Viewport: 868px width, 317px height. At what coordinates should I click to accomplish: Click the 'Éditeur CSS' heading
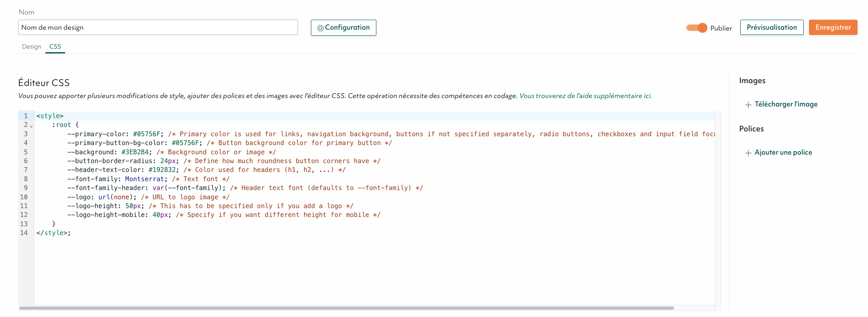(44, 83)
